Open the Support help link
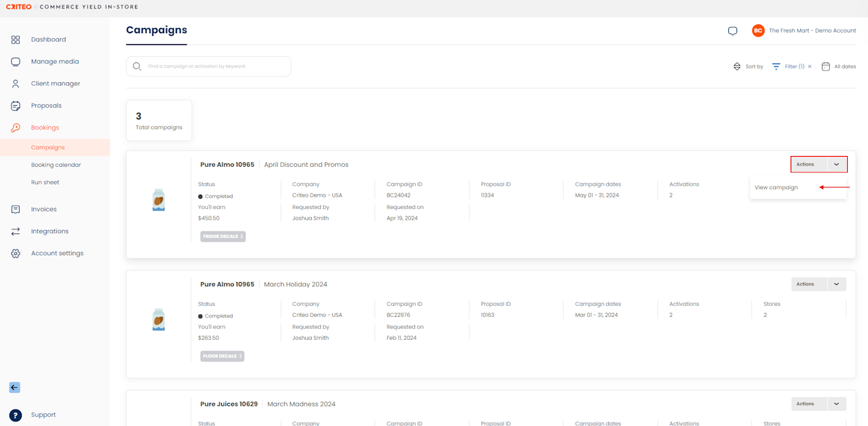 43,415
